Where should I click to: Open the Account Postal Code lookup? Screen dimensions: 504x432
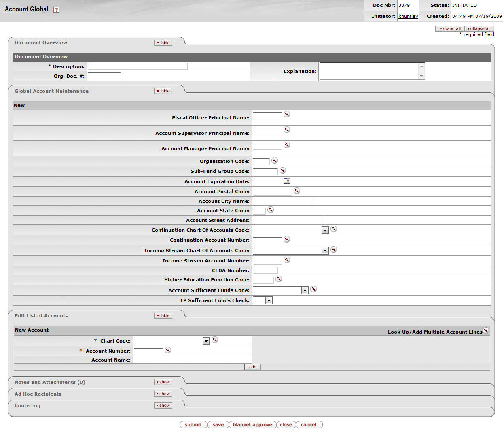click(x=297, y=191)
